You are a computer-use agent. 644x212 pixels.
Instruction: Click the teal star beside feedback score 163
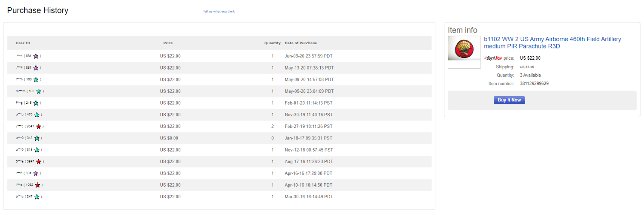pos(36,79)
